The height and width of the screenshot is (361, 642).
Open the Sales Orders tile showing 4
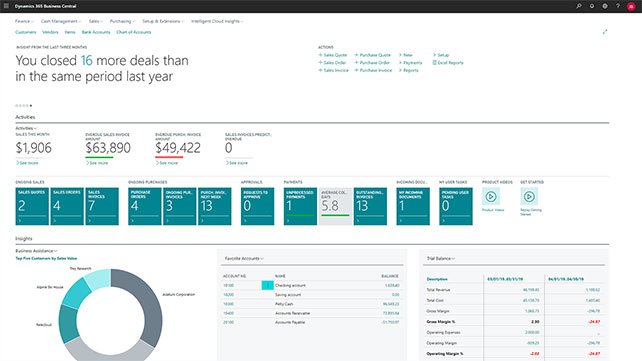click(67, 206)
